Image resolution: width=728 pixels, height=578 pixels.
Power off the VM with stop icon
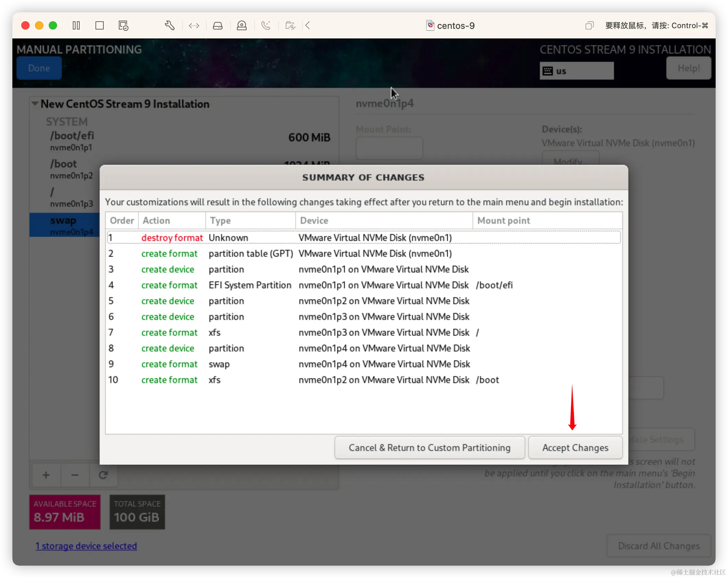pos(100,25)
